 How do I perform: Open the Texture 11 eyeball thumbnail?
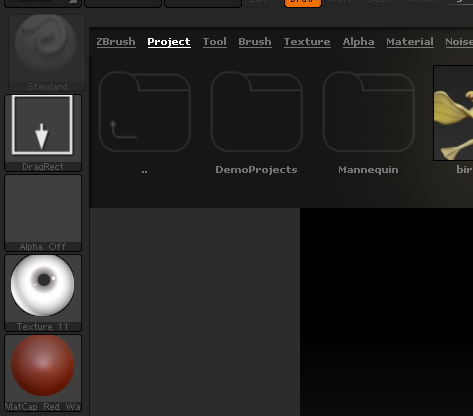click(x=43, y=293)
